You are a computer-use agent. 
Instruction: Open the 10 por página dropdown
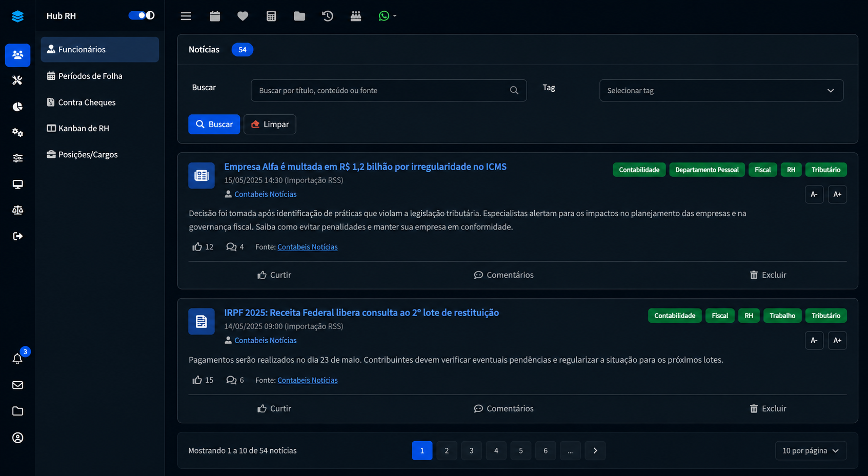[x=811, y=451]
